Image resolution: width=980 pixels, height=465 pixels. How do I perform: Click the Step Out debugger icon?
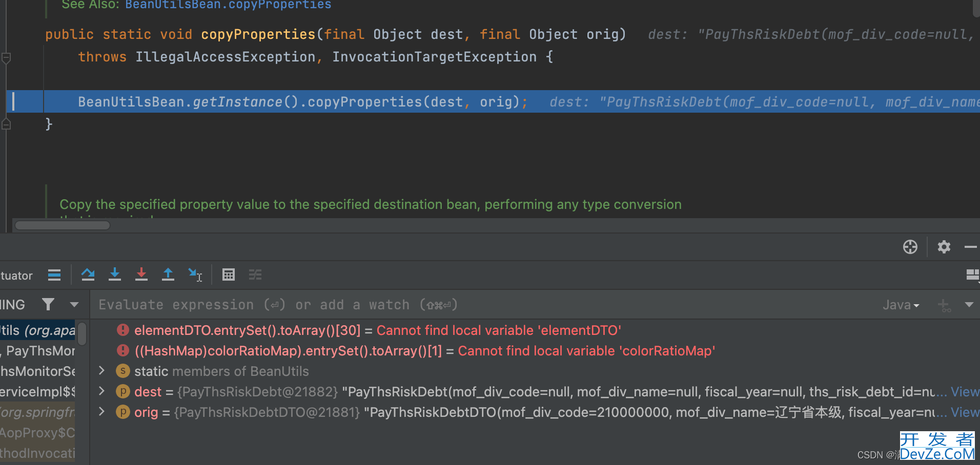pos(168,274)
